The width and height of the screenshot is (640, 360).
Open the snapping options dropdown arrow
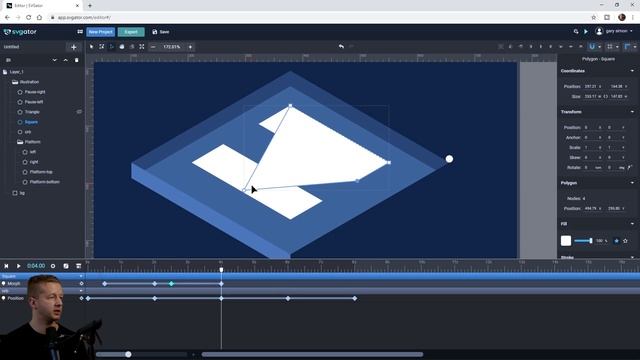tap(599, 47)
